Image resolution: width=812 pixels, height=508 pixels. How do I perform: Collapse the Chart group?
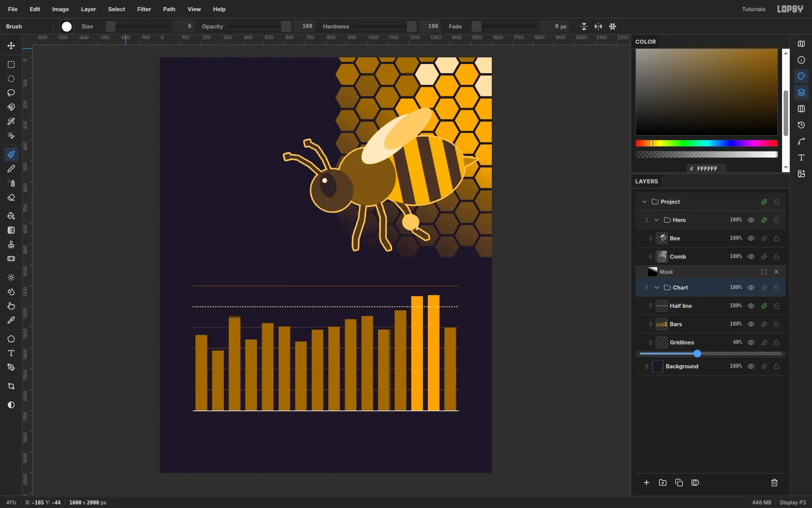[657, 288]
